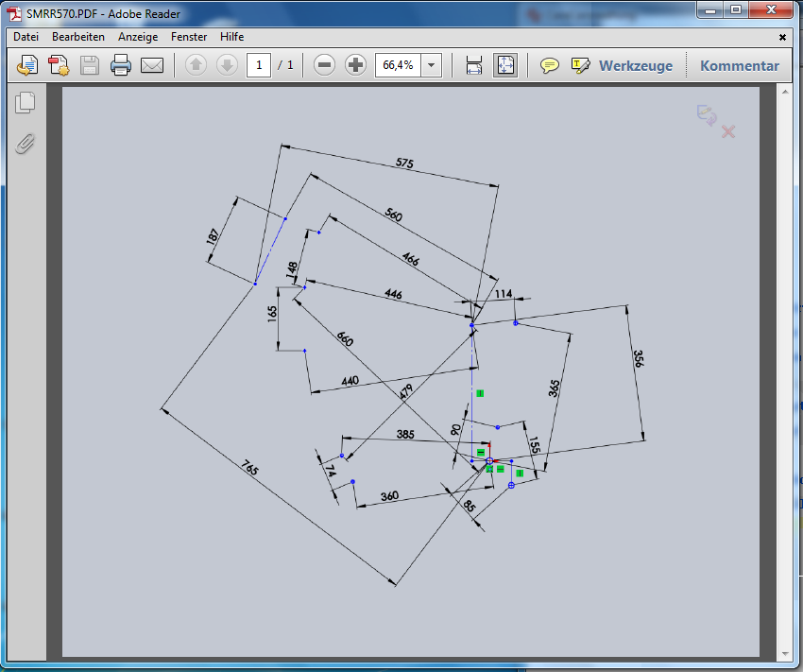The image size is (803, 672).
Task: Open attachments paperclip panel
Action: coord(26,144)
